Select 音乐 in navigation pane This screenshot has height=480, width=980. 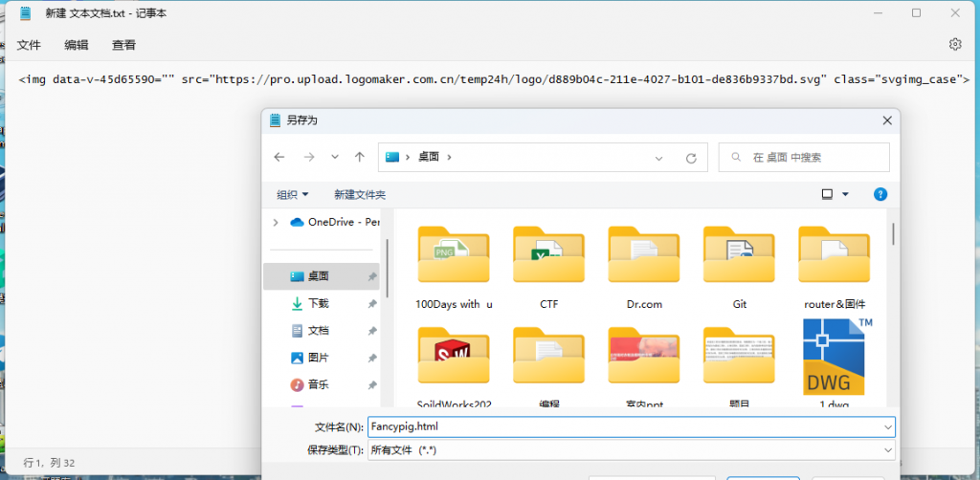coord(310,385)
